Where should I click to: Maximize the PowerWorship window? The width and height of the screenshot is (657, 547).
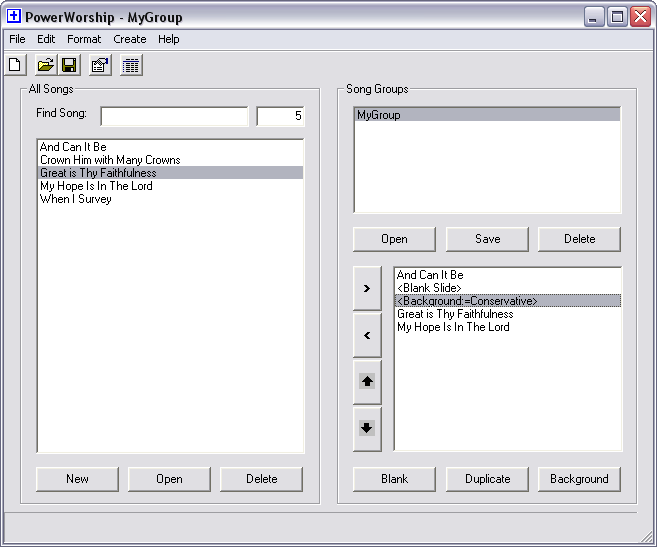point(617,17)
